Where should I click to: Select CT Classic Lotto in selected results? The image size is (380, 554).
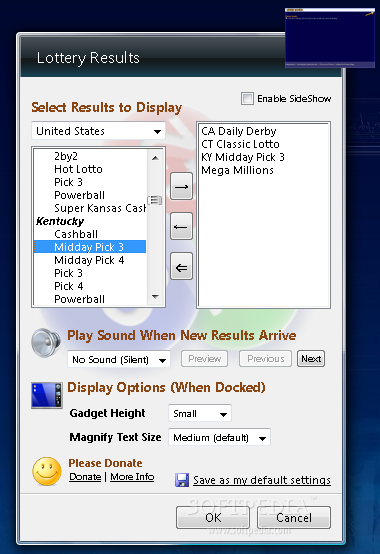pyautogui.click(x=241, y=145)
